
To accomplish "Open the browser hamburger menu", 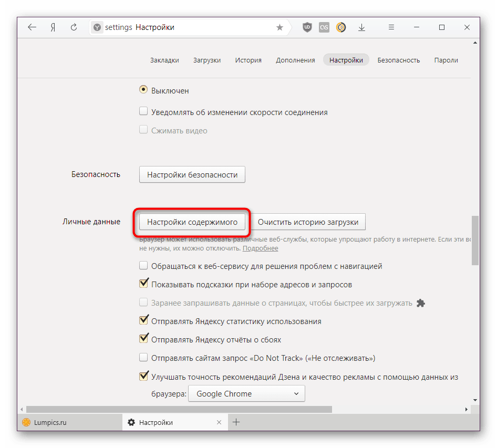I will coord(391,27).
